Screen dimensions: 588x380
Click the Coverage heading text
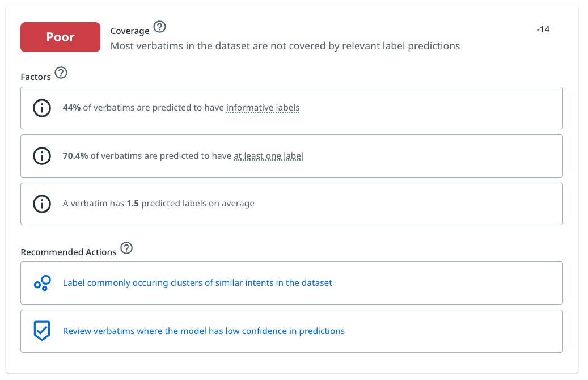(130, 31)
